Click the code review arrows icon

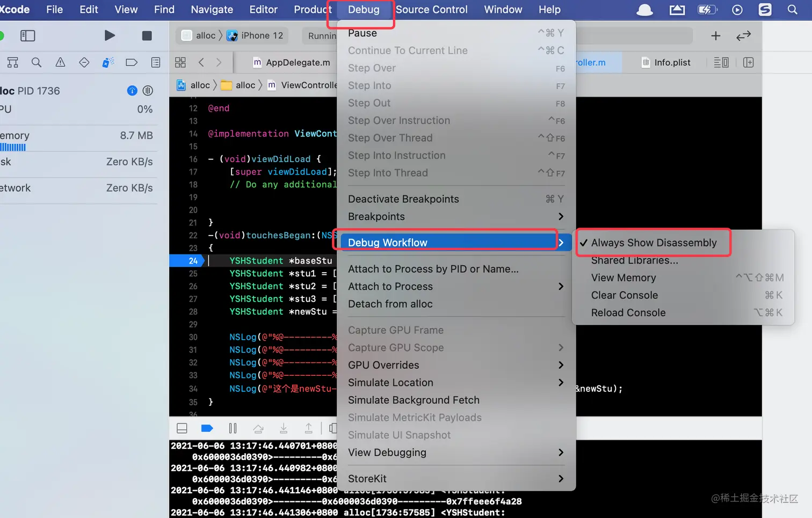[744, 35]
